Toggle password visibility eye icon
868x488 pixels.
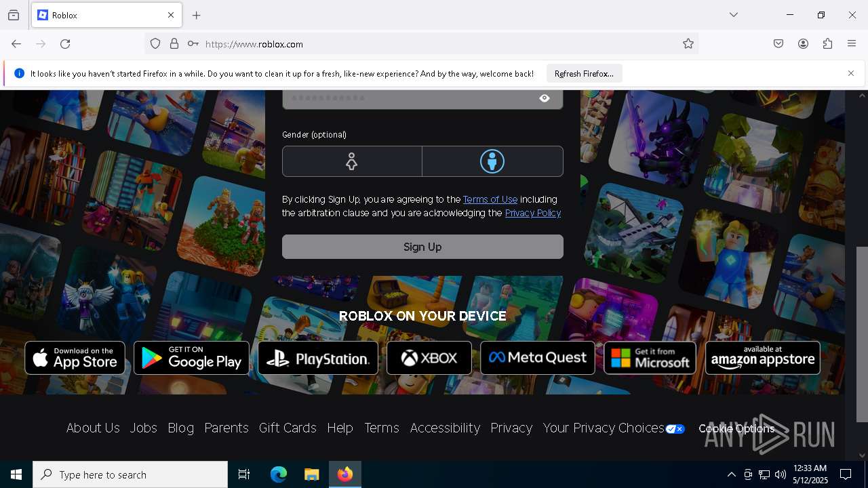pos(545,98)
